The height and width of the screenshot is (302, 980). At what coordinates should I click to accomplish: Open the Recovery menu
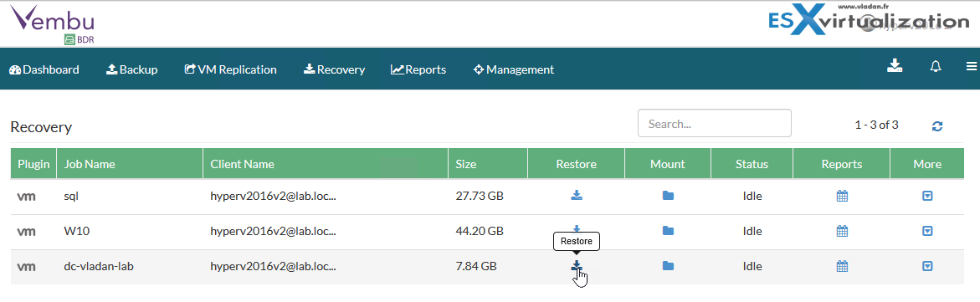(x=335, y=69)
